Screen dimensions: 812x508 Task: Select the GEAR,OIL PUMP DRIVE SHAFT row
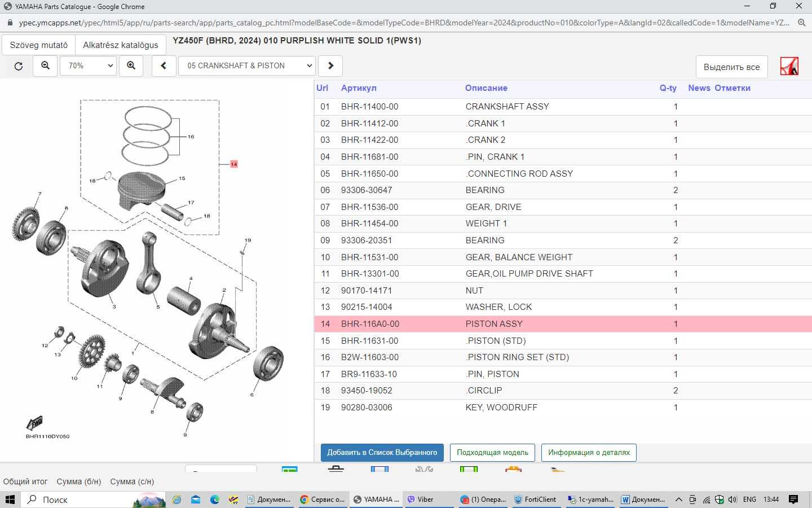563,274
